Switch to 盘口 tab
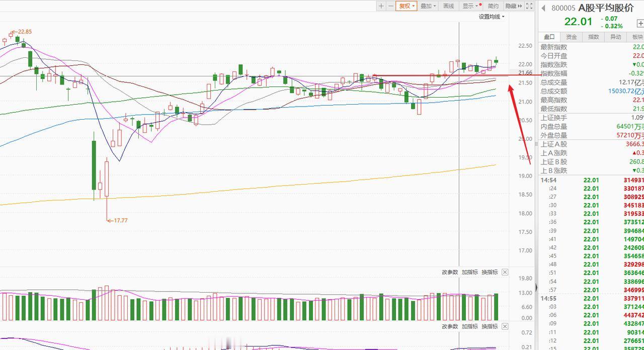 pos(549,37)
